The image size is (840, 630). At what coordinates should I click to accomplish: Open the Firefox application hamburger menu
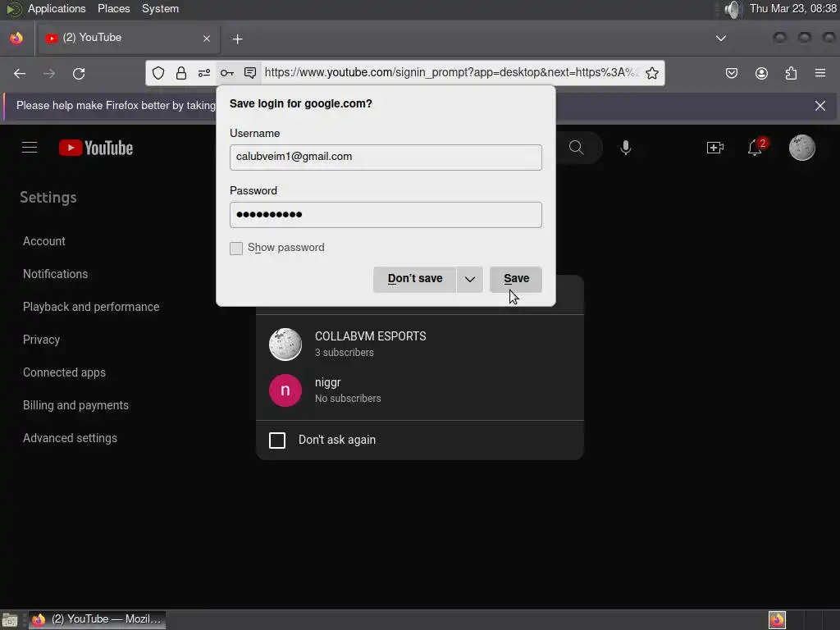pos(820,73)
